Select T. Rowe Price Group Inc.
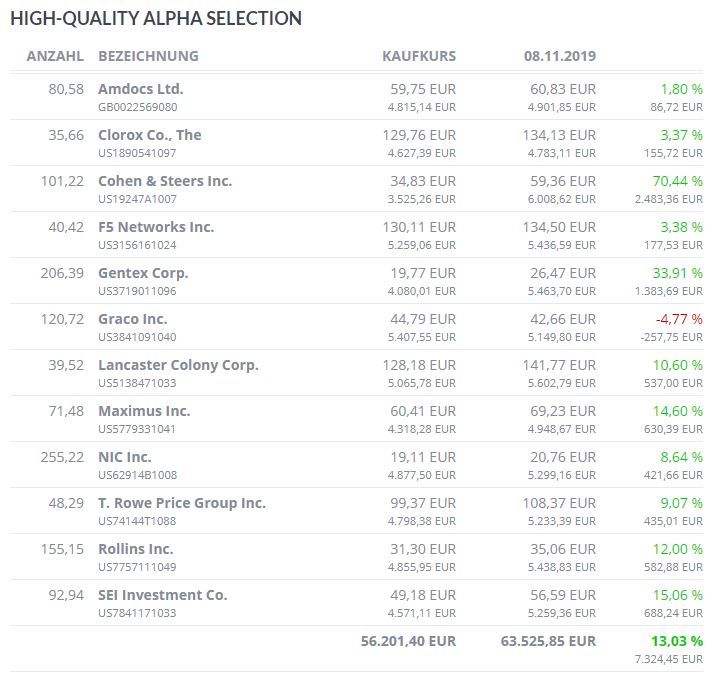 [182, 503]
